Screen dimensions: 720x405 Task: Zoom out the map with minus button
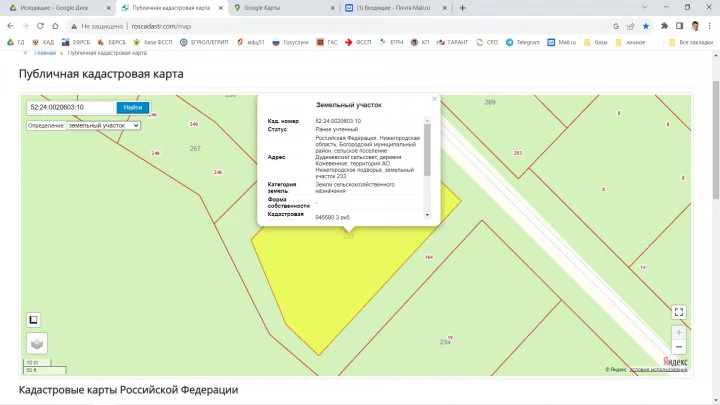[679, 347]
